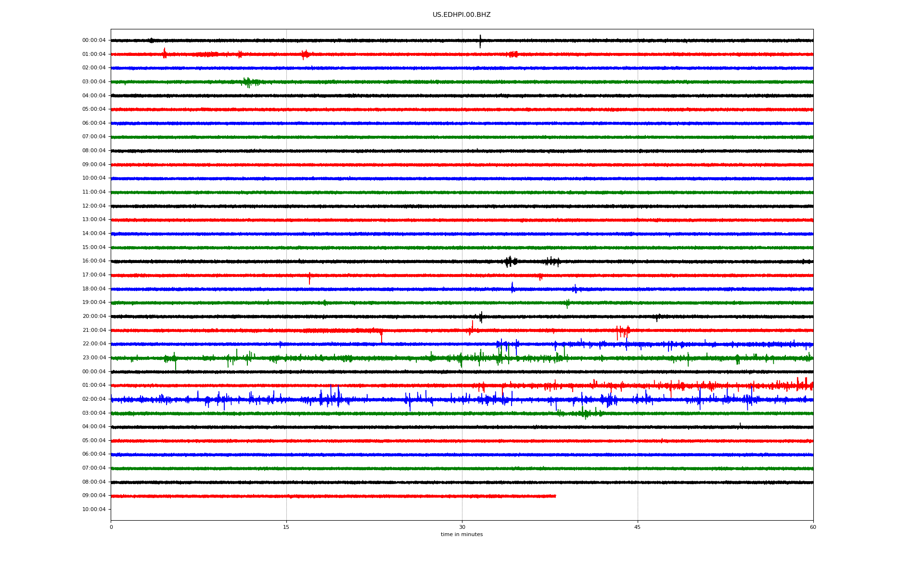Click the x-axis tick label 60

click(813, 527)
